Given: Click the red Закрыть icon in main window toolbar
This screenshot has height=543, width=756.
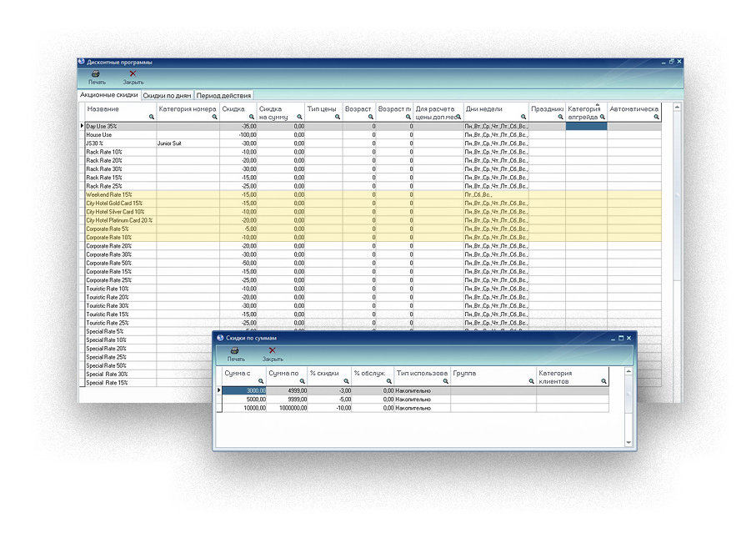Looking at the screenshot, I should (133, 74).
